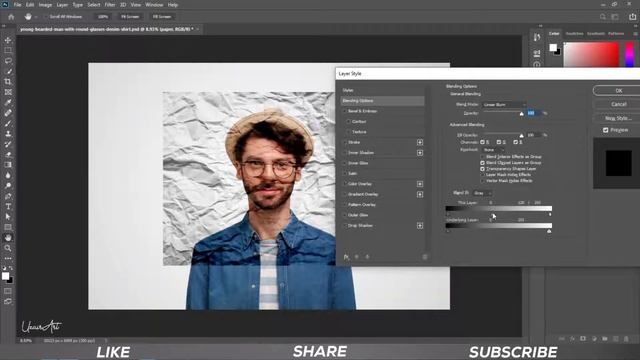Enable the Gradient Overlay style checkbox

(344, 194)
